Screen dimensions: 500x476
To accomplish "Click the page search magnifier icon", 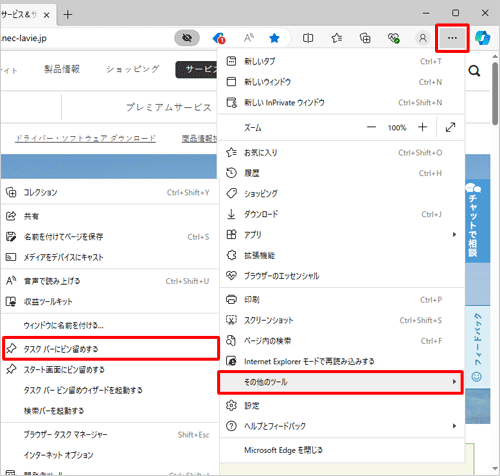I will click(474, 71).
